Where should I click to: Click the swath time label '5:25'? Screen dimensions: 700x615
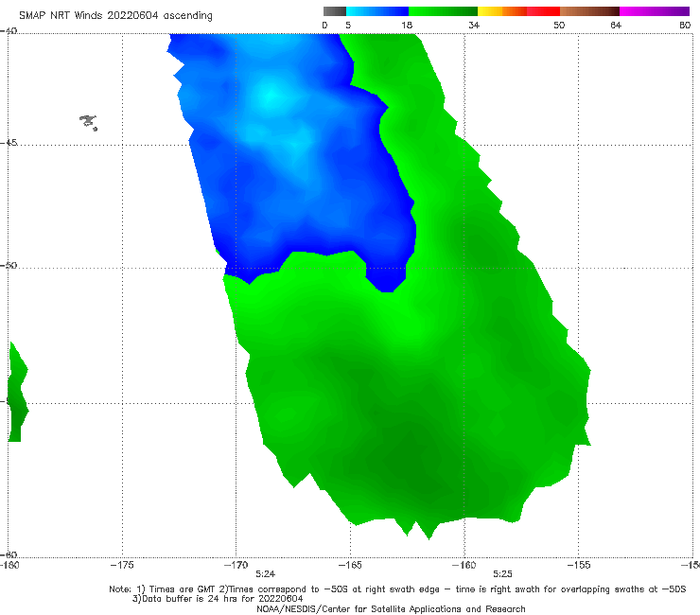pyautogui.click(x=502, y=574)
